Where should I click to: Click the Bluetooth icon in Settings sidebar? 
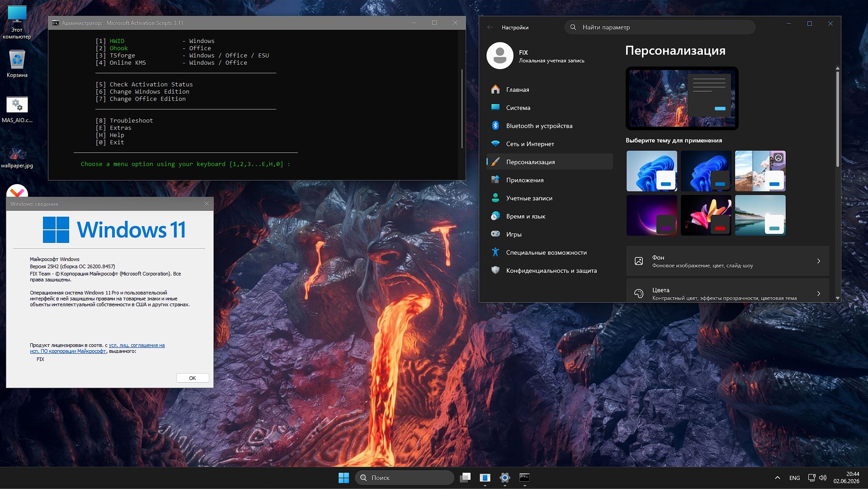point(495,126)
